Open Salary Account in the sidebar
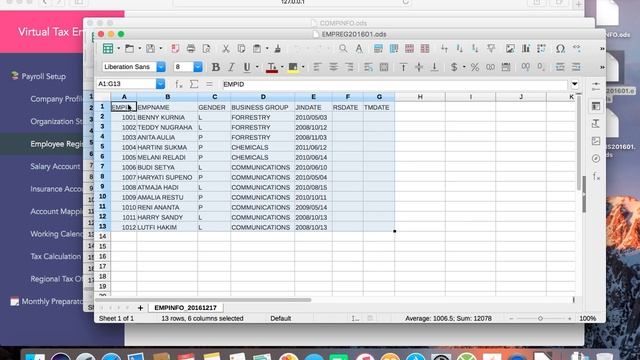Viewport: 640px width, 360px height. pos(55,167)
